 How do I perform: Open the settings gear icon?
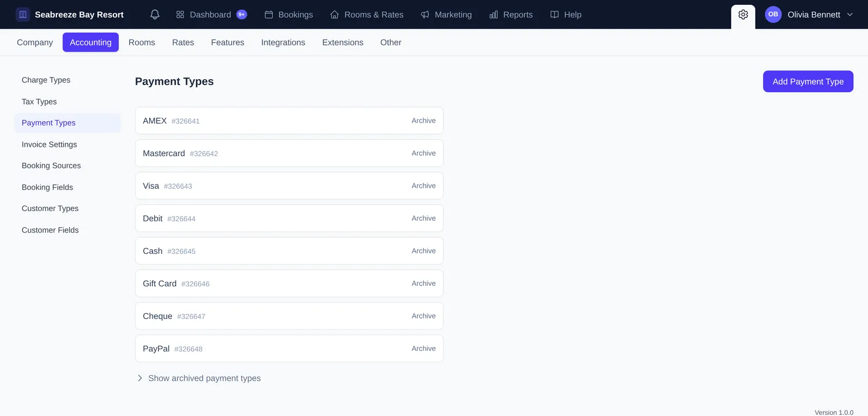(743, 15)
